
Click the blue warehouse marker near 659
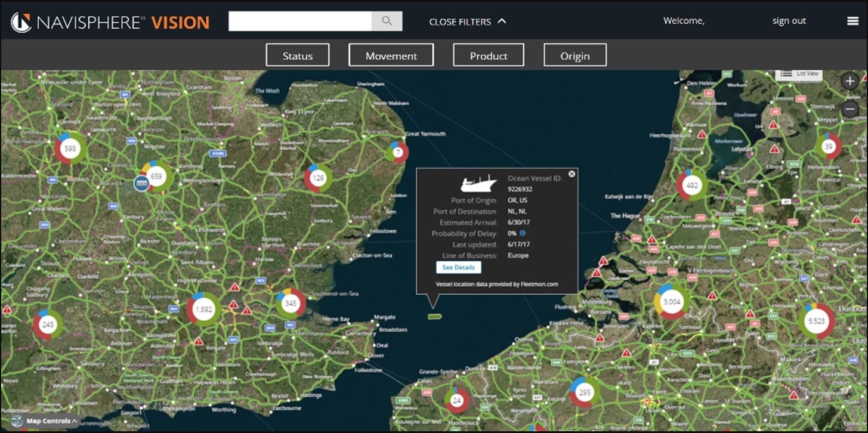click(x=141, y=183)
